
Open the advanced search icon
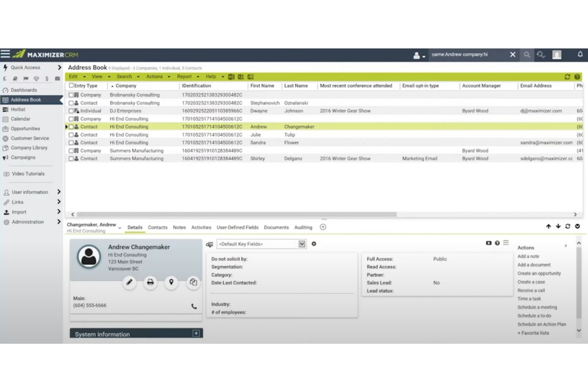coord(541,55)
